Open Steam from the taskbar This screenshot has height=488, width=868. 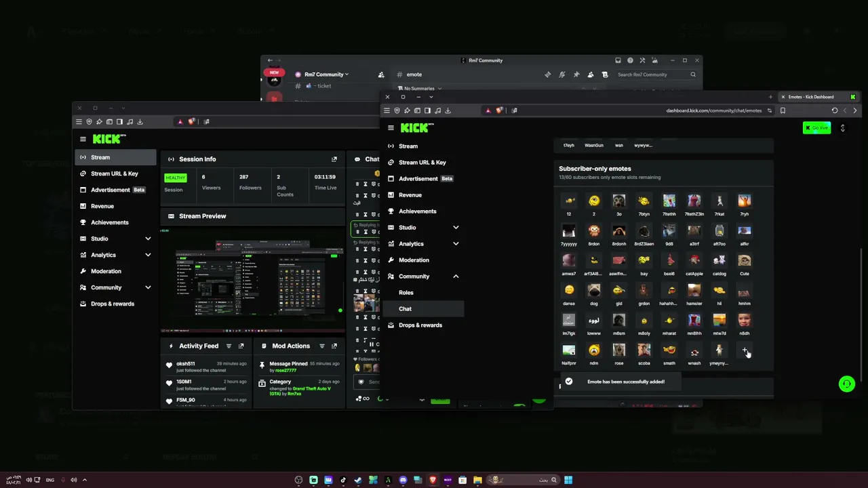point(358,480)
